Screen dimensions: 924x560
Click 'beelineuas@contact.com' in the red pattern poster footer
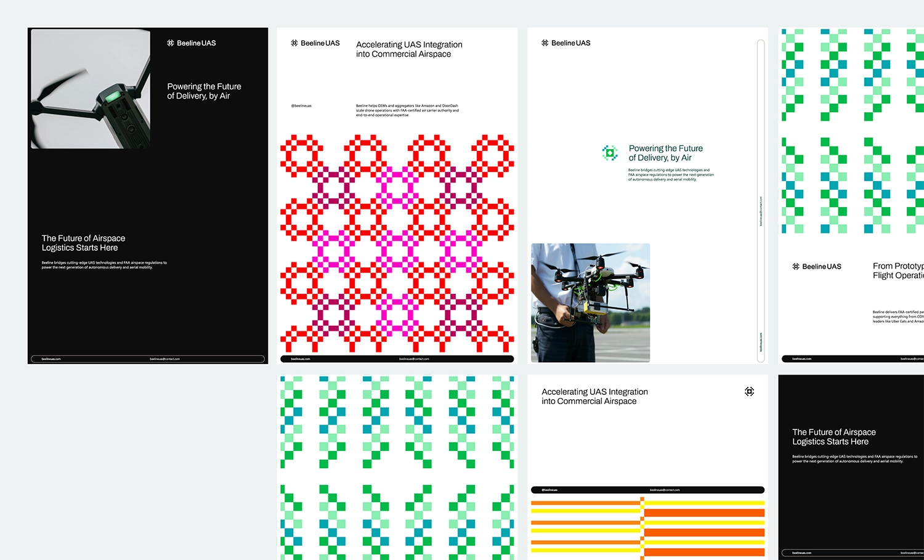[414, 359]
